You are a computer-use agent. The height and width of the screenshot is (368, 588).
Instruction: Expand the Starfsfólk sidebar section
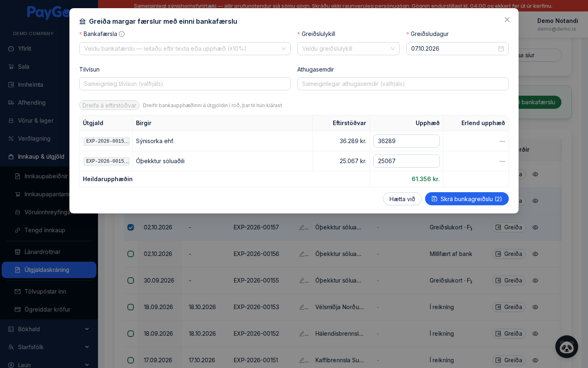pos(49,347)
